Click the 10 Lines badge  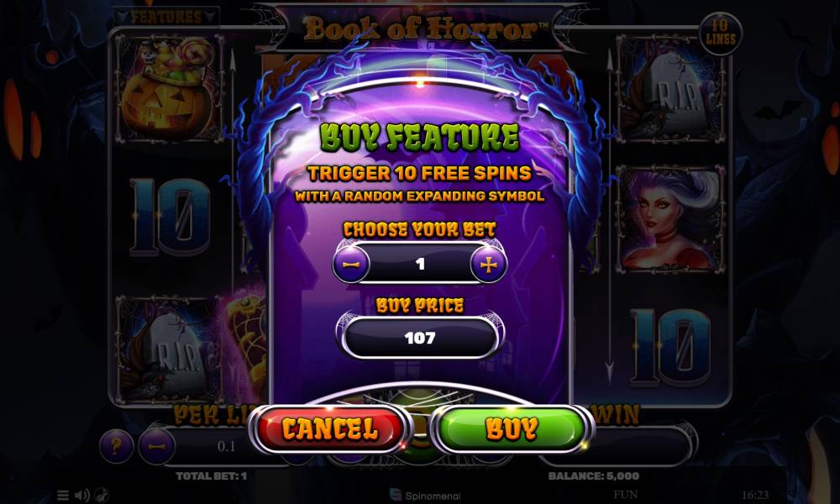point(721,34)
